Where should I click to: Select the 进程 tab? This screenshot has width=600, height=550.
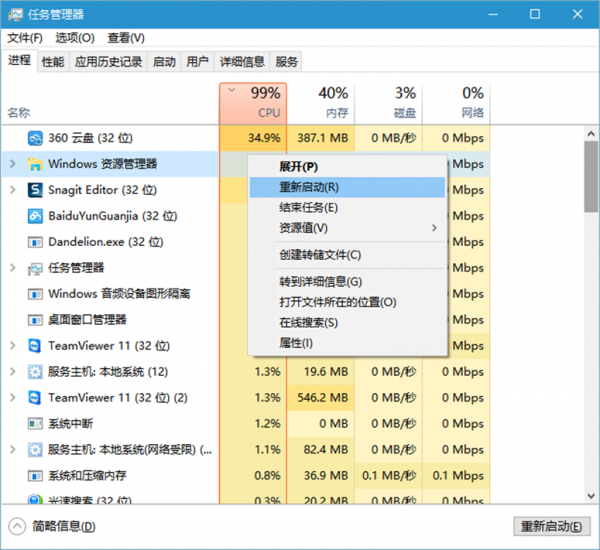coord(20,60)
